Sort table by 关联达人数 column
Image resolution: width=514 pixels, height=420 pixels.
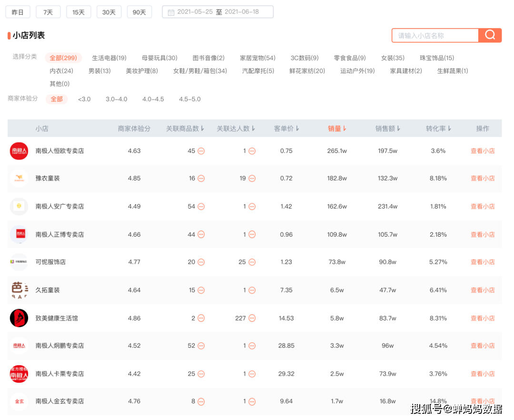click(x=236, y=129)
